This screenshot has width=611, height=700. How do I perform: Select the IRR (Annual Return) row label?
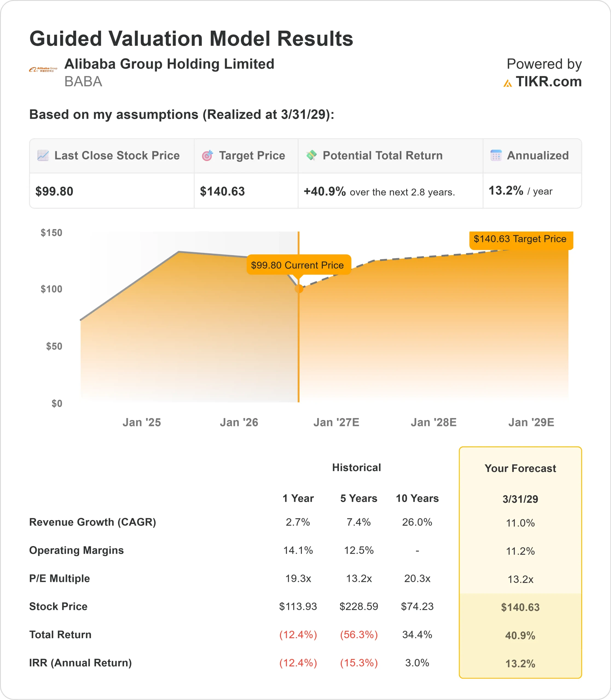[80, 663]
